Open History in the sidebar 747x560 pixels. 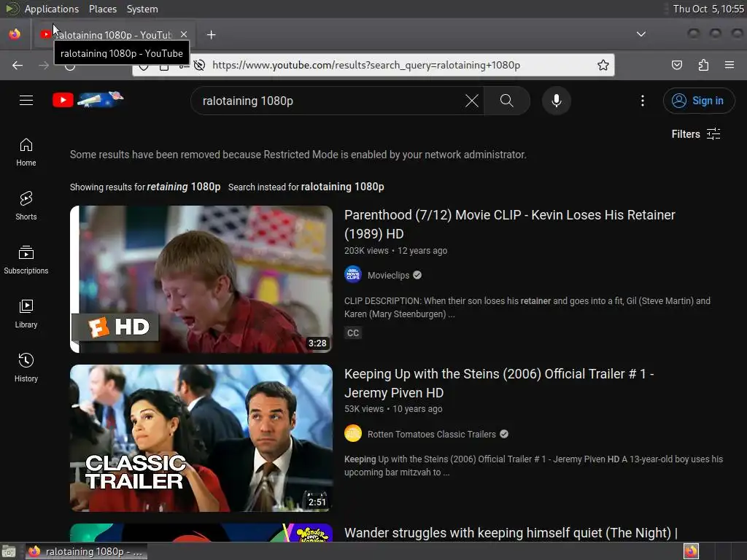[26, 367]
